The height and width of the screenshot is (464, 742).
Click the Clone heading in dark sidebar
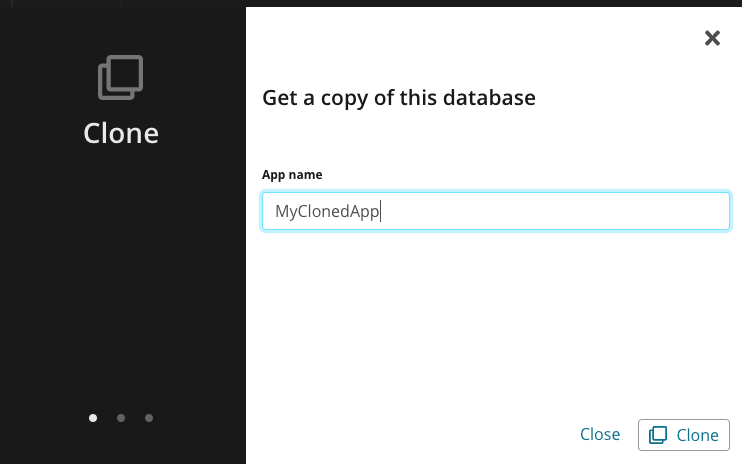121,133
